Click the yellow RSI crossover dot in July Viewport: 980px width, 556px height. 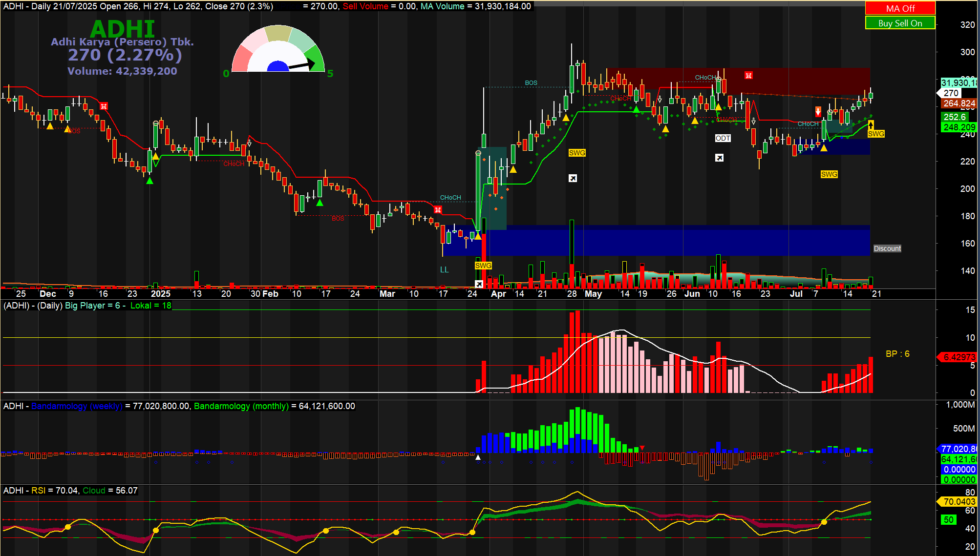824,522
